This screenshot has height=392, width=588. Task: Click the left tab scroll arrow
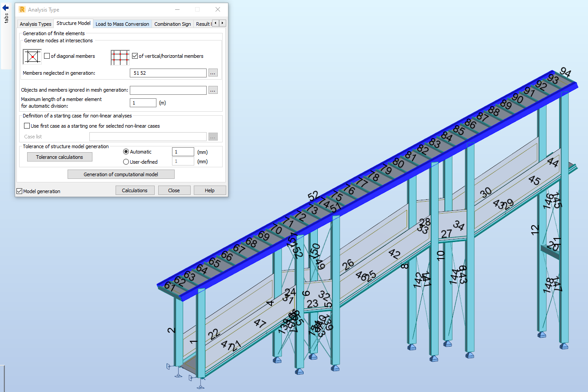215,23
